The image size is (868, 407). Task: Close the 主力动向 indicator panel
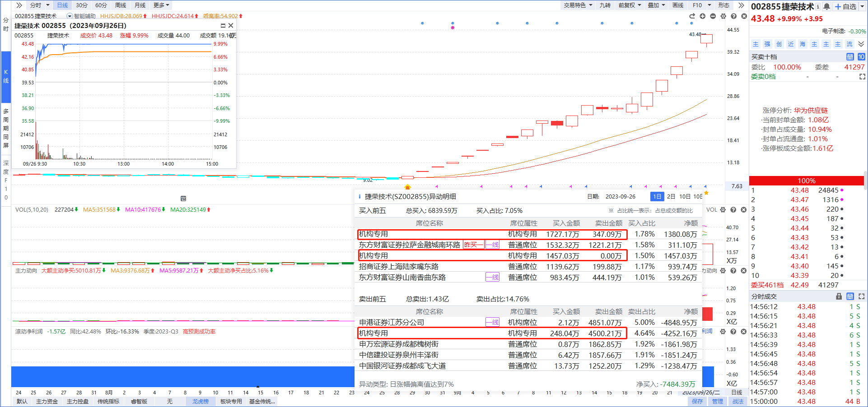[744, 271]
